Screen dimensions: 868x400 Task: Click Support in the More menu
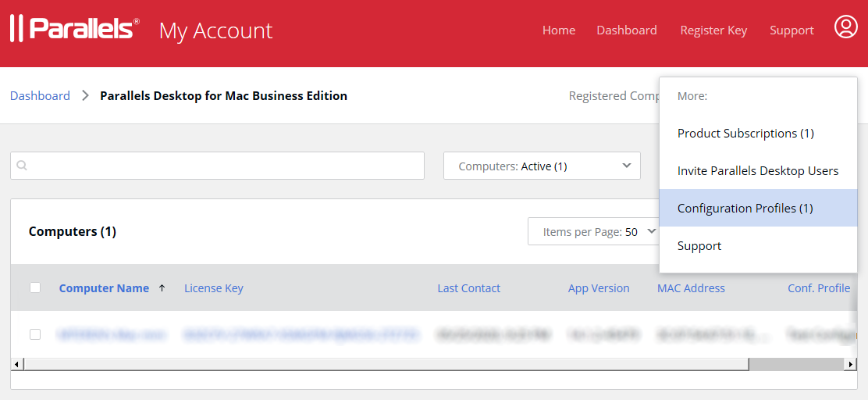coord(699,246)
